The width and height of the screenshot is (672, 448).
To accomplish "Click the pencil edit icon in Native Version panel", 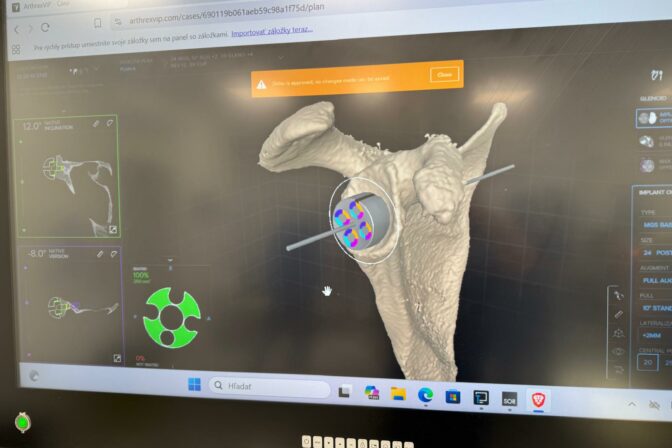I will click(x=100, y=253).
